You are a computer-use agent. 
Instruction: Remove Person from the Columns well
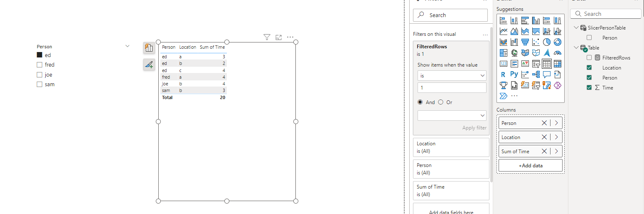tap(544, 123)
